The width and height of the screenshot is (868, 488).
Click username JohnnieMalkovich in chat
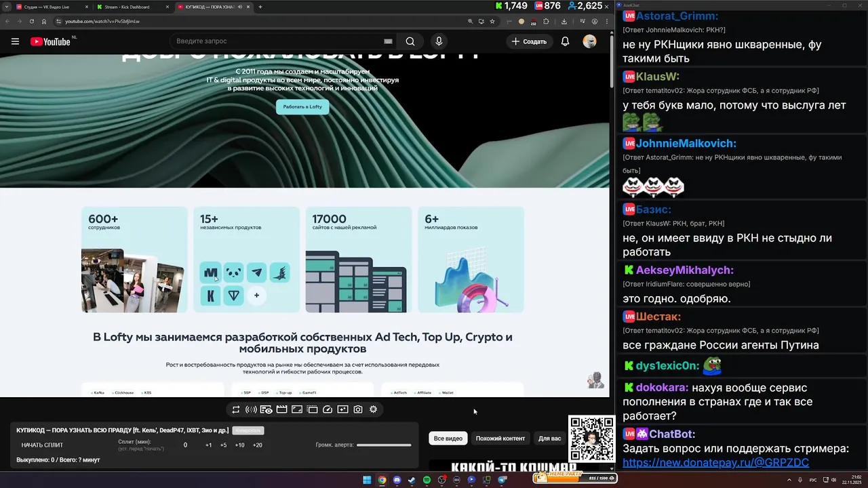coord(686,144)
